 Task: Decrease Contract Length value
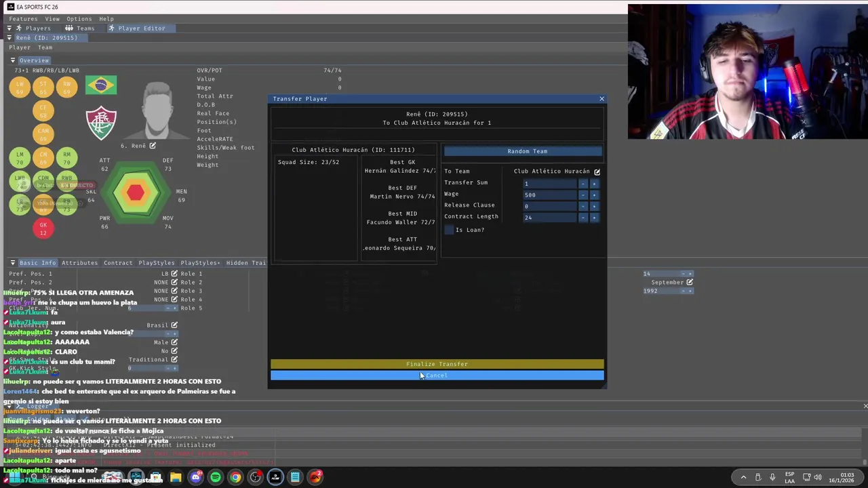(x=583, y=218)
